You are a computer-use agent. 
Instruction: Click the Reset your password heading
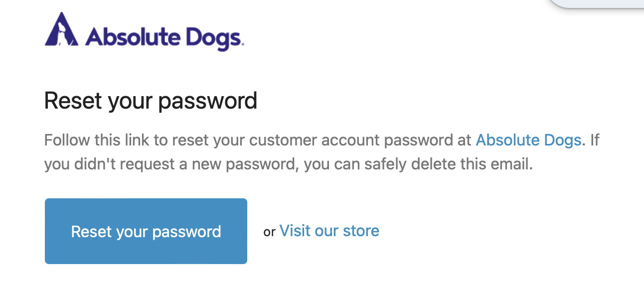click(x=151, y=101)
